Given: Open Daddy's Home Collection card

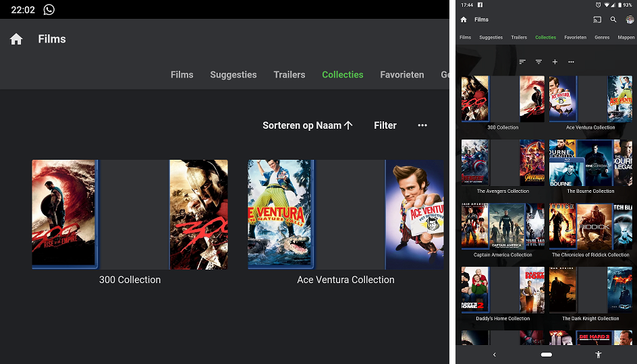Looking at the screenshot, I should 503,290.
